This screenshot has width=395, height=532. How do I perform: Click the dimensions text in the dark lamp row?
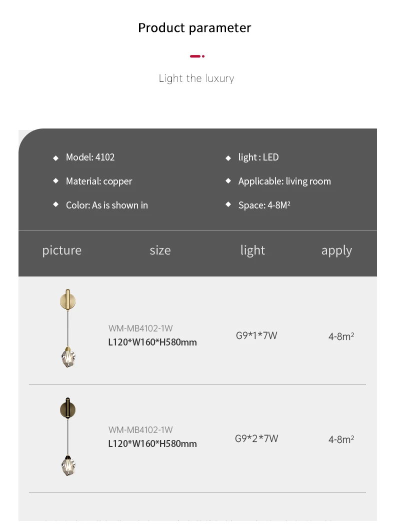[x=152, y=443]
